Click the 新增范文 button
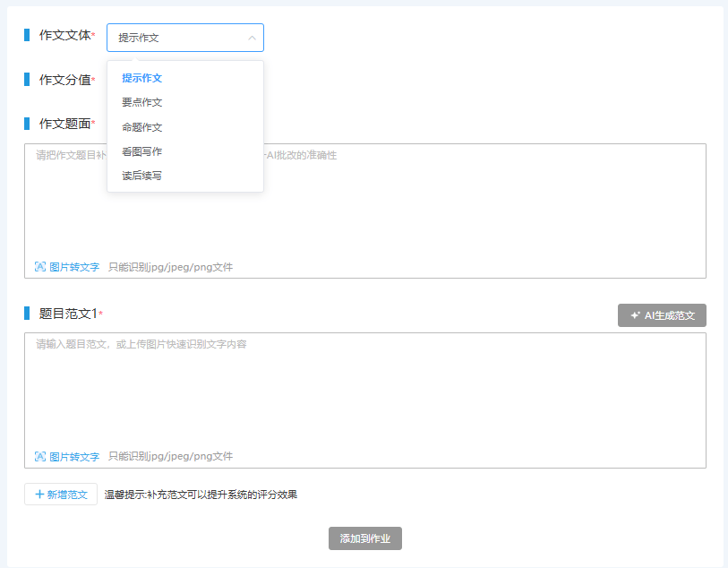 [x=61, y=495]
